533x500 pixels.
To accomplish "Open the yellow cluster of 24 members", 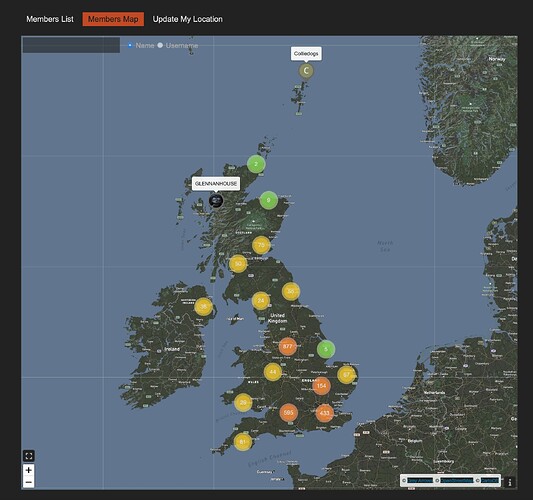I will pos(261,301).
